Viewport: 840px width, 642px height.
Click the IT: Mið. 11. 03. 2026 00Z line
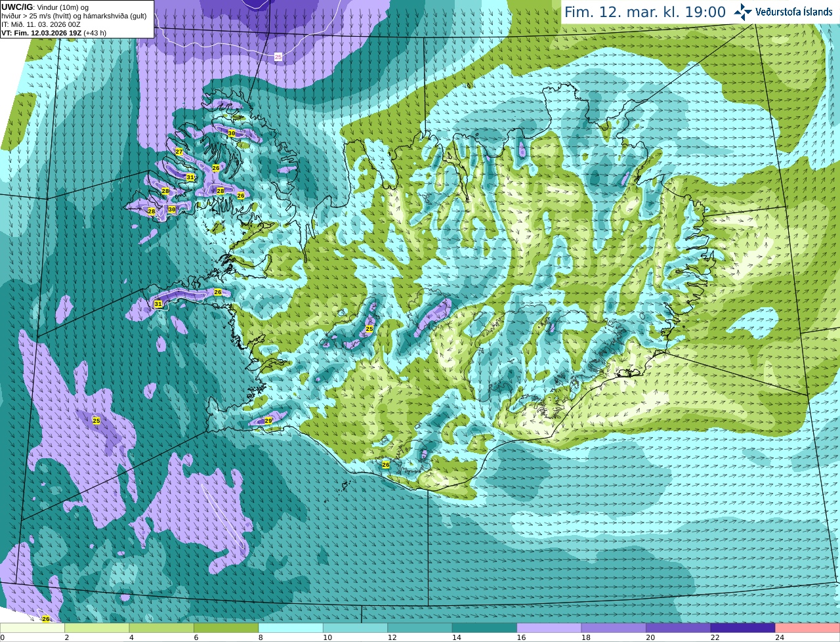pos(41,24)
